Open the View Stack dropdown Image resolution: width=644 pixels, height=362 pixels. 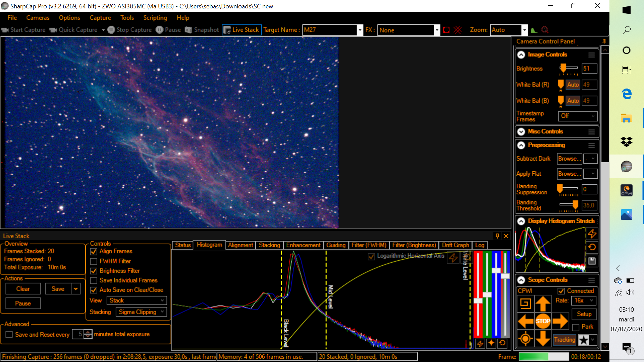click(x=137, y=301)
